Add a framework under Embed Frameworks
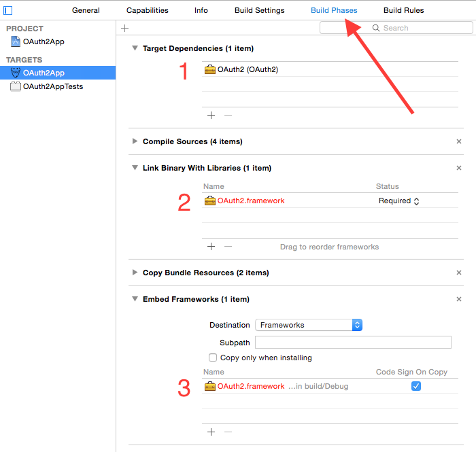The image size is (476, 452). tap(211, 432)
